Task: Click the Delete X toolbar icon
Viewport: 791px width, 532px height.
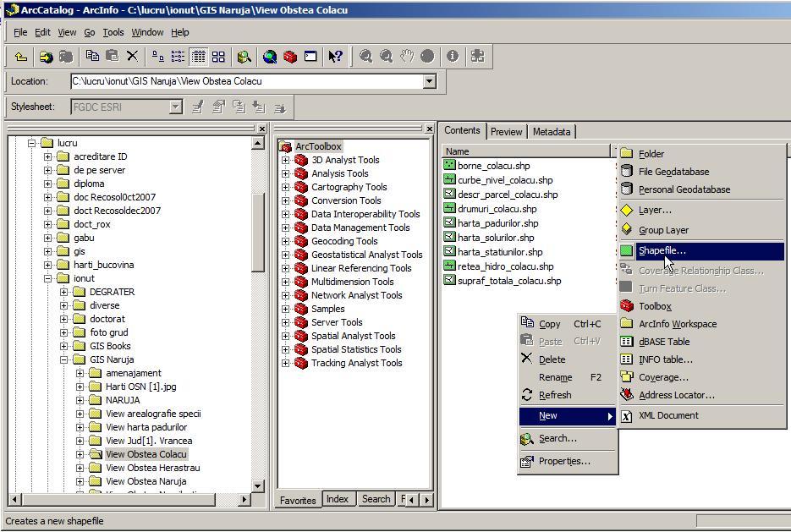Action: (x=132, y=56)
